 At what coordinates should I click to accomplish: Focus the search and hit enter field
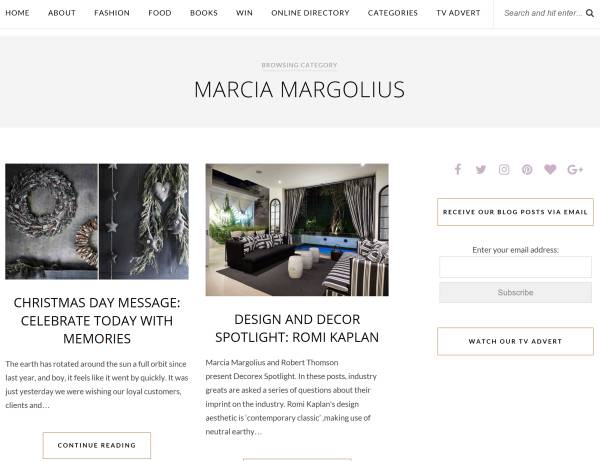pyautogui.click(x=543, y=13)
